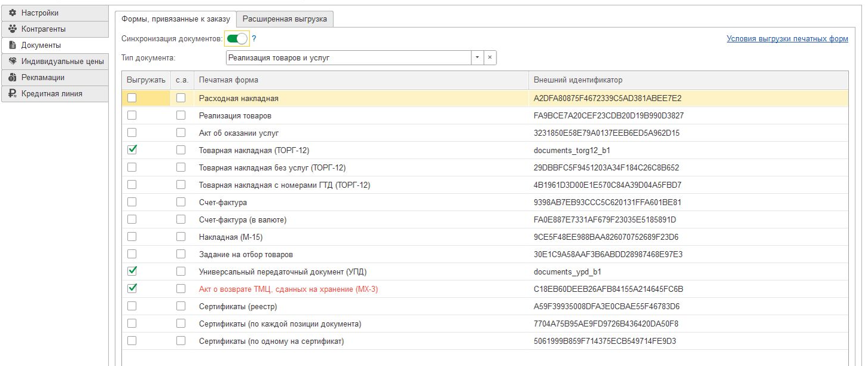
Task: Click the ruble icon for Кредитная линия
Action: (x=12, y=94)
